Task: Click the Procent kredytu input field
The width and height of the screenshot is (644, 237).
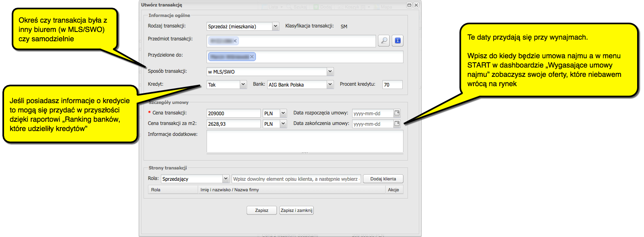Action: pos(392,85)
